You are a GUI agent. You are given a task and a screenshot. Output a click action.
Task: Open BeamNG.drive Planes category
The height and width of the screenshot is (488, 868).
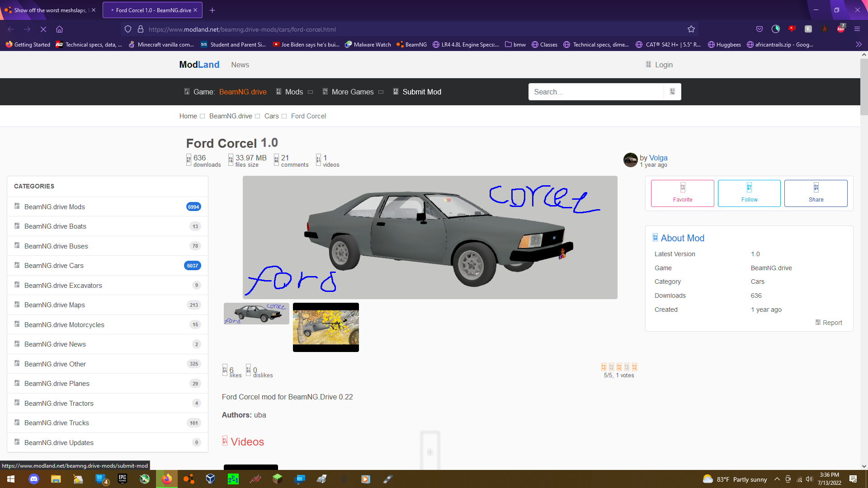(108, 384)
